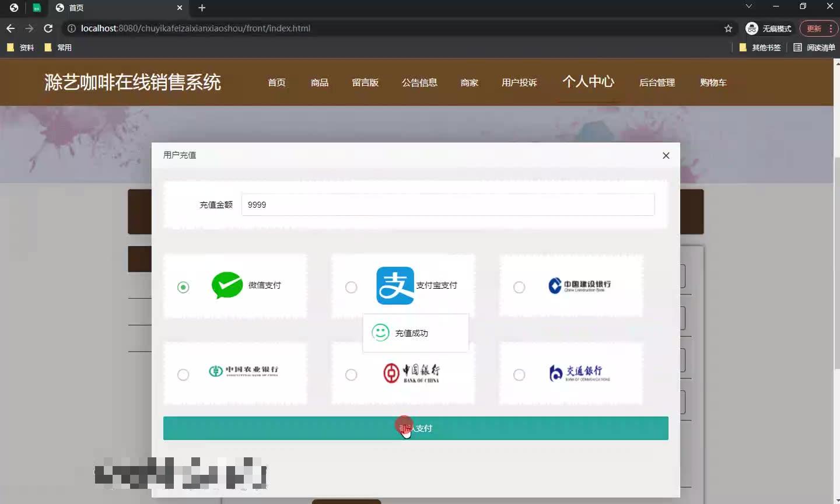Reload the page with refresh icon
The width and height of the screenshot is (840, 504).
(48, 28)
